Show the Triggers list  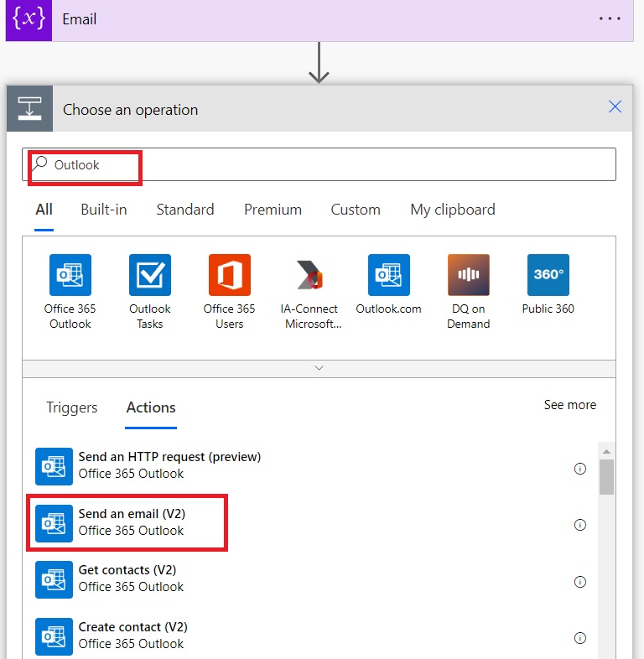point(72,407)
